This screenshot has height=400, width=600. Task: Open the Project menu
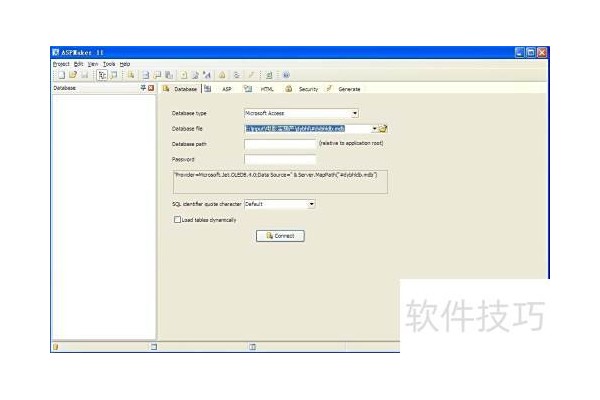click(x=61, y=64)
